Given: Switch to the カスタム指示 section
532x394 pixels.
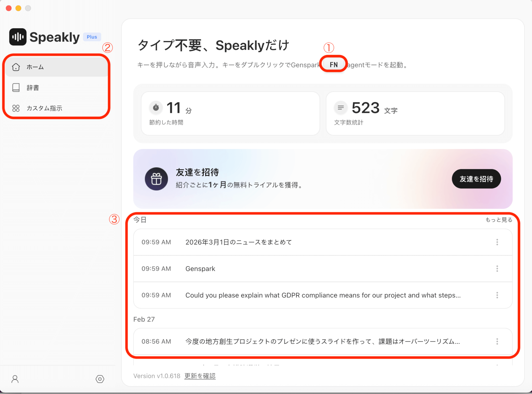Looking at the screenshot, I should [x=44, y=108].
